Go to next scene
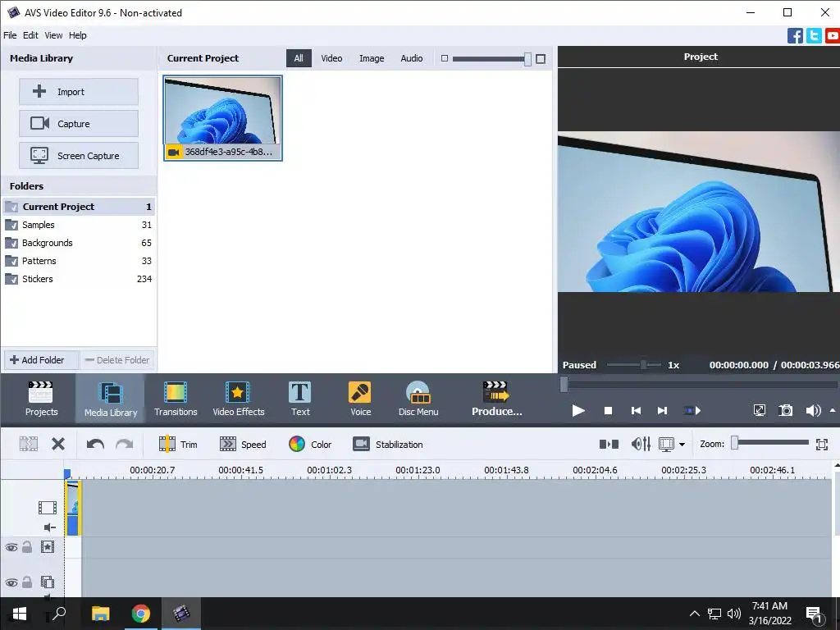Viewport: 840px width, 630px height. click(x=692, y=410)
